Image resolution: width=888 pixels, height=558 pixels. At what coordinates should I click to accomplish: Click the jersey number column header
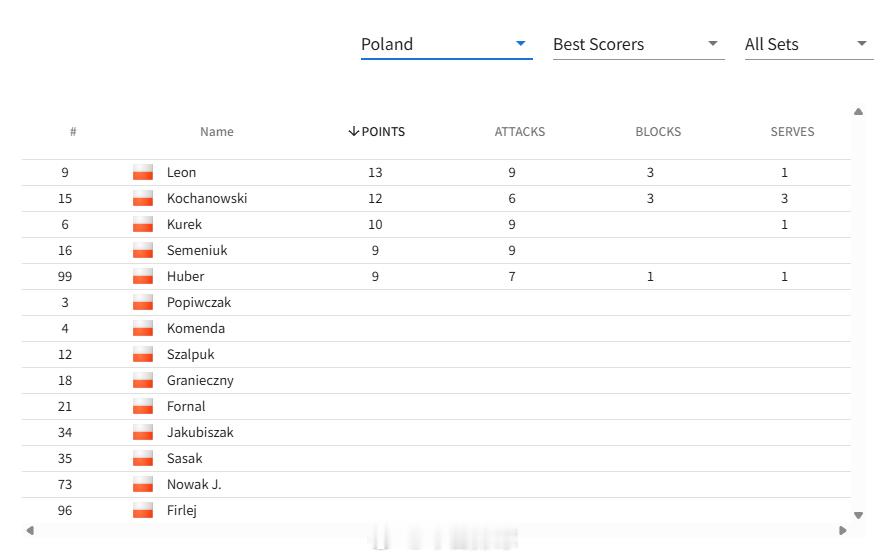pyautogui.click(x=73, y=131)
